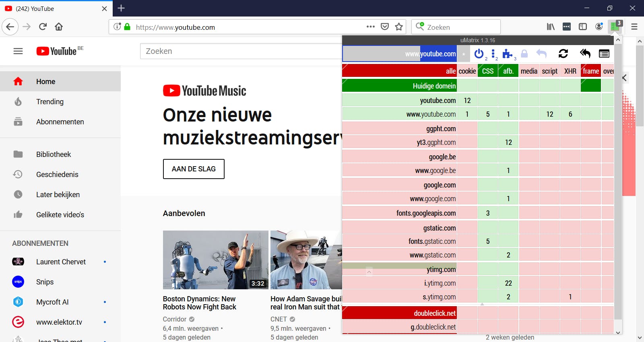Save page to Pocket icon
644x342 pixels.
[385, 27]
